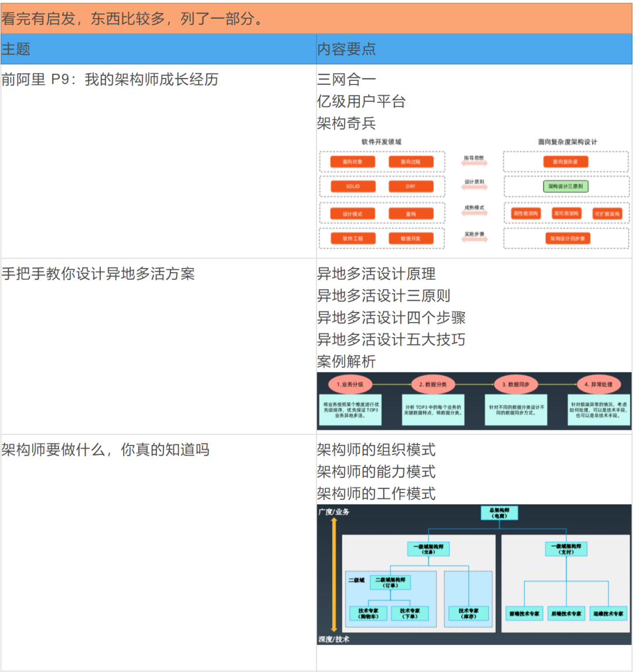
Task: Click the orange '敏捷开发' box
Action: click(x=411, y=238)
